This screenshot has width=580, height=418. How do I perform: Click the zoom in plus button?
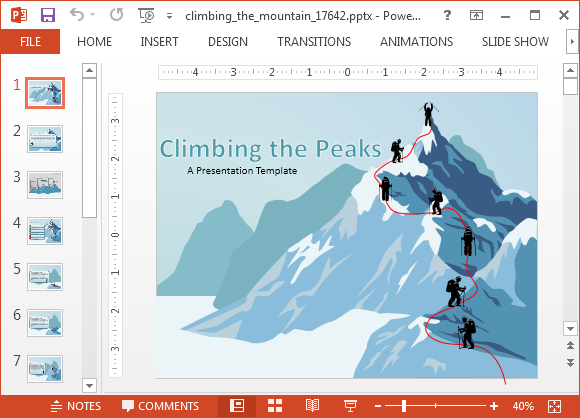(494, 406)
